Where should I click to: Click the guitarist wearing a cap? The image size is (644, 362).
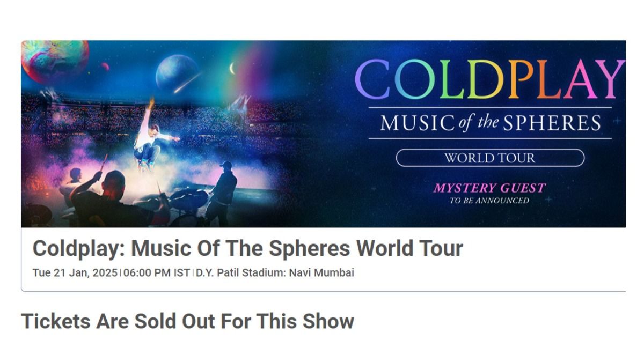coord(222,192)
